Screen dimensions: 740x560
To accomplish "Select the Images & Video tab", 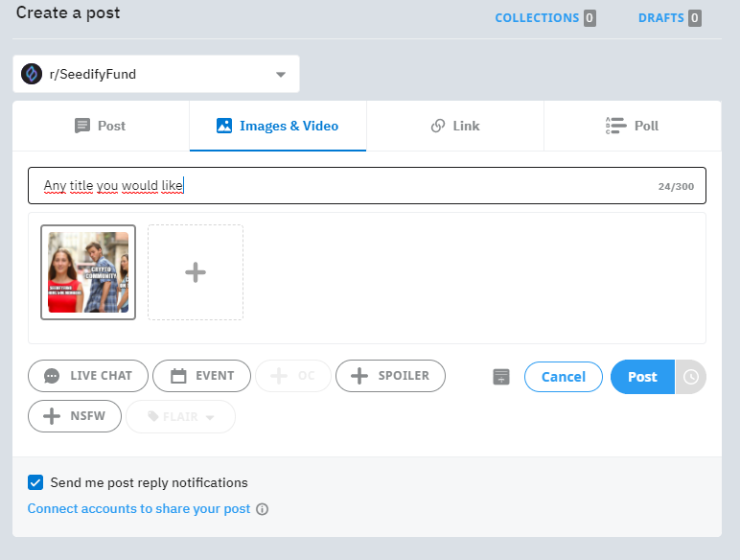I will click(x=278, y=126).
